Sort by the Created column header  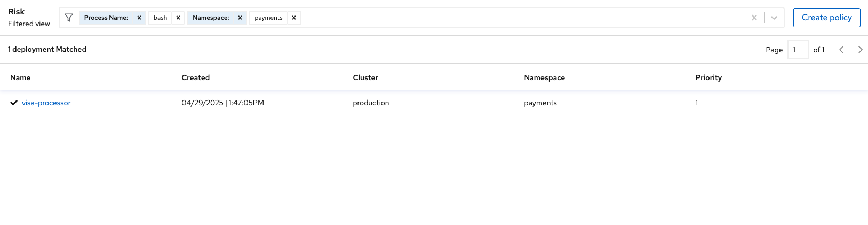(196, 77)
